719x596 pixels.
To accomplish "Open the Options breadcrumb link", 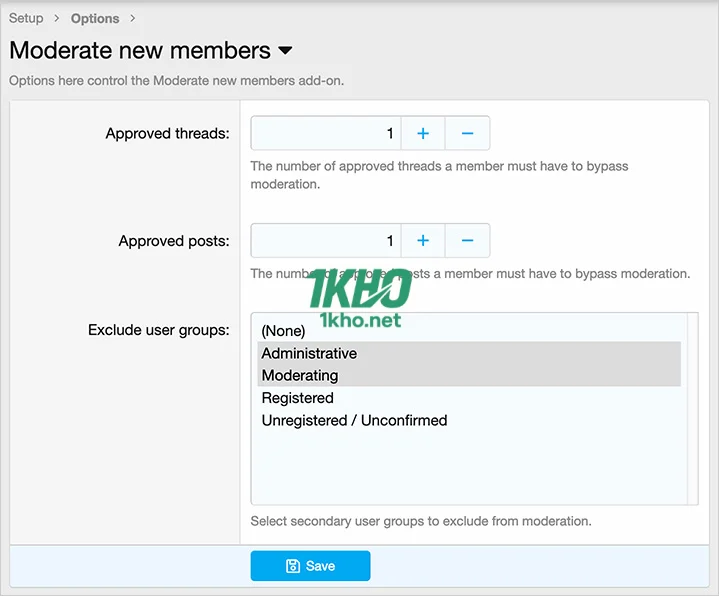I will [95, 18].
